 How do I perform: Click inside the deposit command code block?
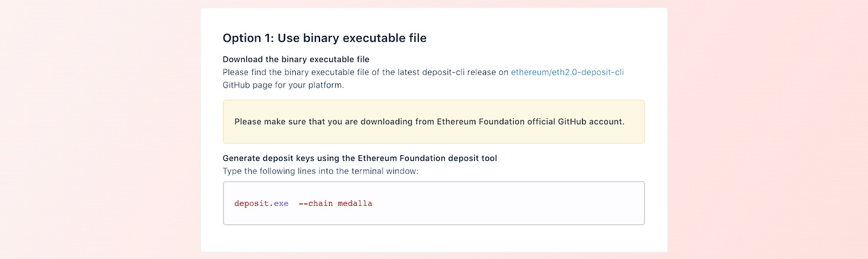click(x=433, y=203)
